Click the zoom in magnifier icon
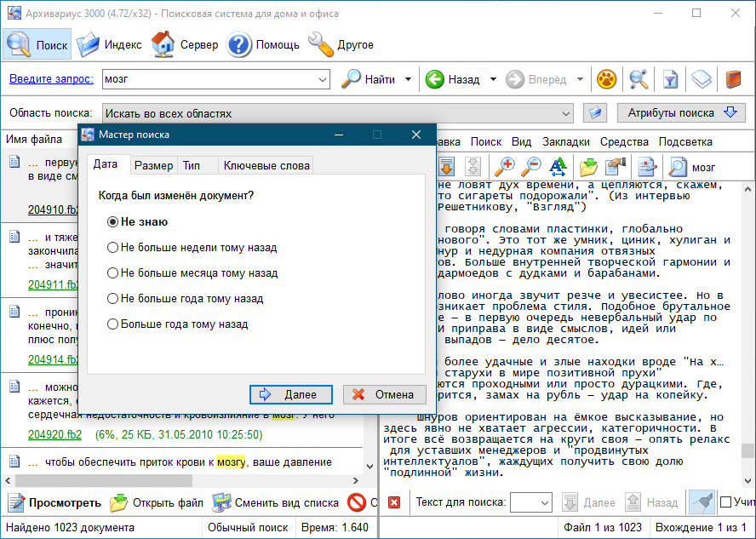 [x=505, y=167]
